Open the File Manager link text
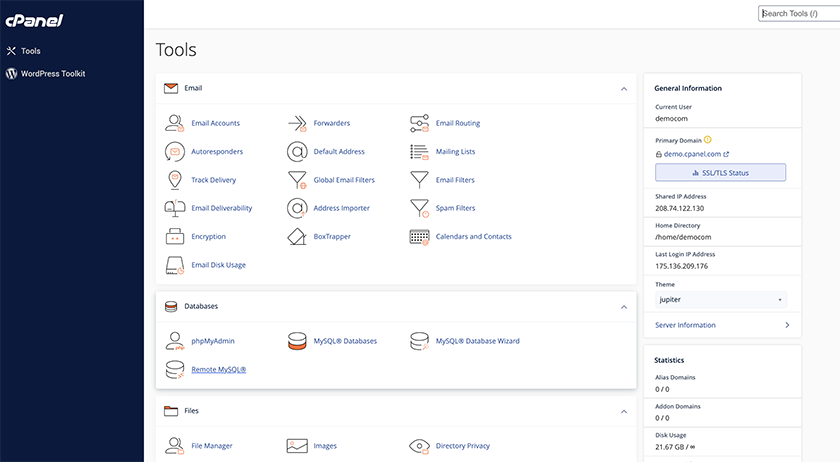The image size is (840, 462). click(212, 446)
